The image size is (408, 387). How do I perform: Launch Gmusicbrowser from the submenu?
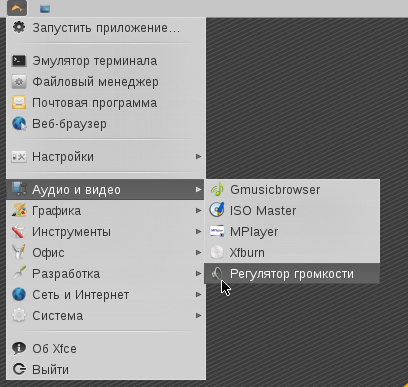tap(292, 189)
